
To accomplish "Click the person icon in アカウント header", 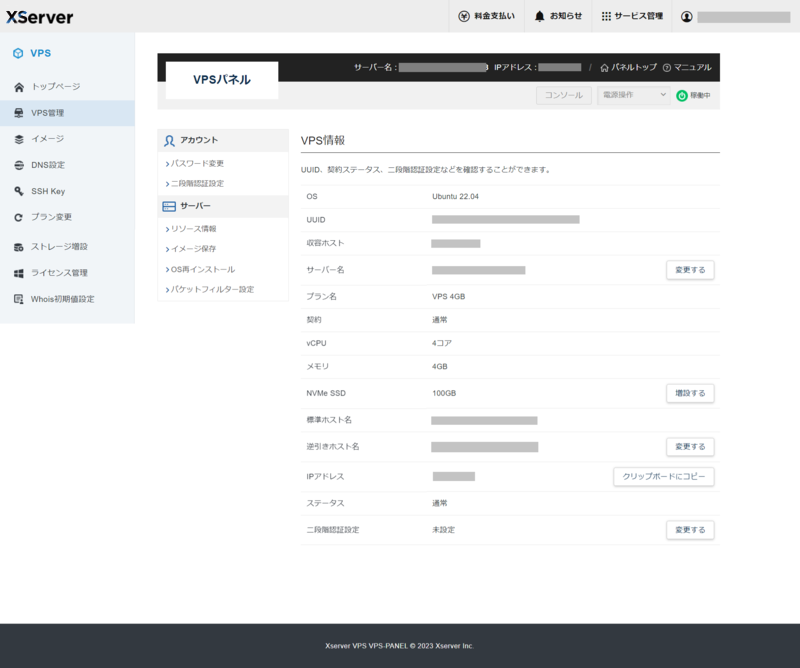I will 169,140.
